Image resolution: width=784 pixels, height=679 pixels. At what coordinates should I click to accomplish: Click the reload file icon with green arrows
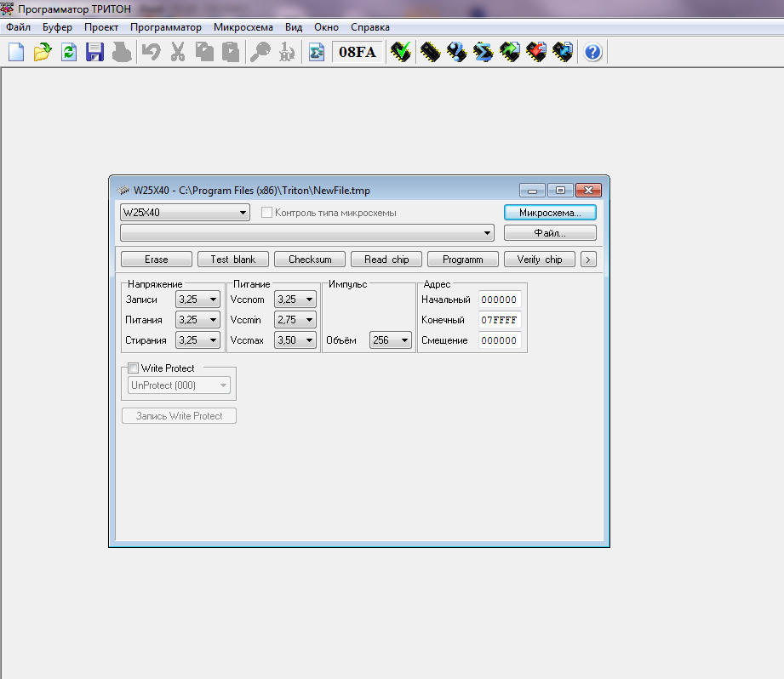tap(68, 52)
